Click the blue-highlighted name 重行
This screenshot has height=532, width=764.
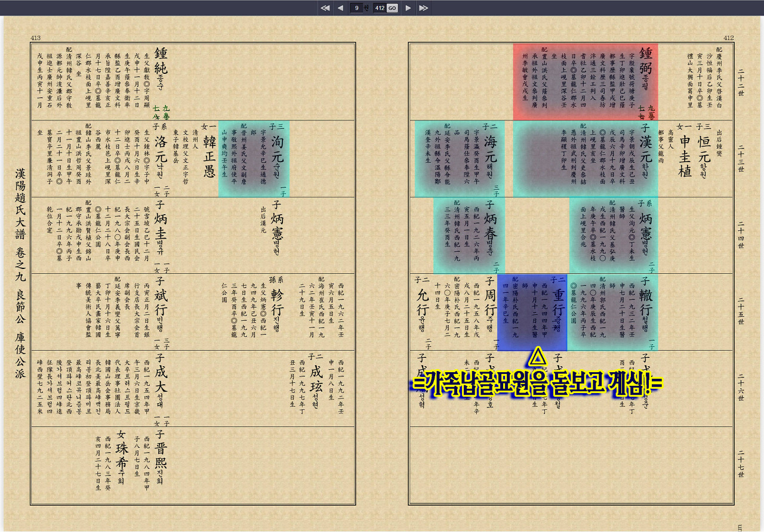[557, 303]
